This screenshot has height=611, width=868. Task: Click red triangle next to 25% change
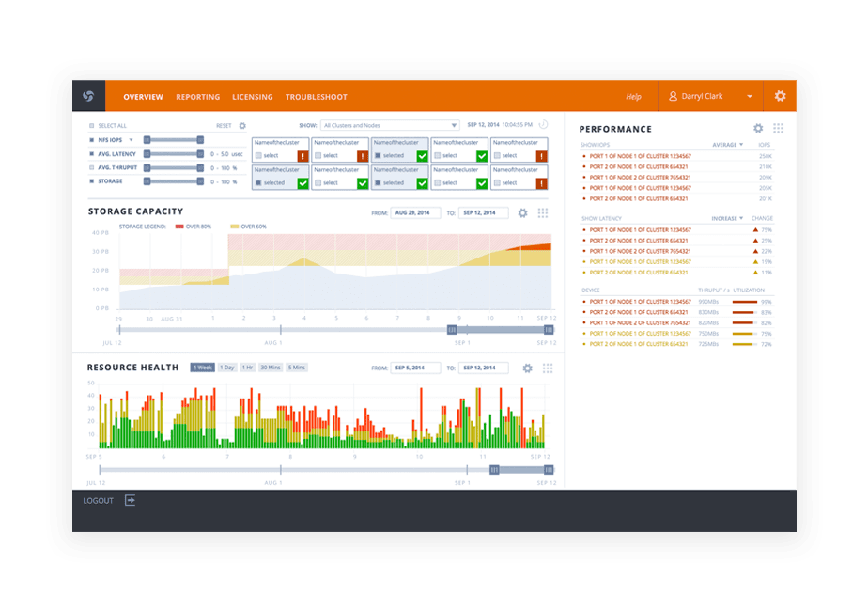click(x=755, y=241)
